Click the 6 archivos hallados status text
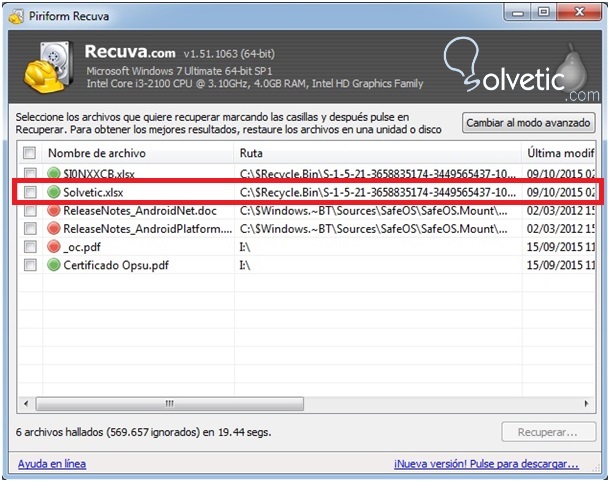The image size is (610, 482). [144, 432]
